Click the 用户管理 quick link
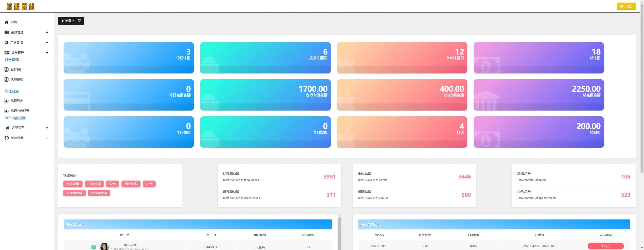The width and height of the screenshot is (644, 250). point(131,184)
